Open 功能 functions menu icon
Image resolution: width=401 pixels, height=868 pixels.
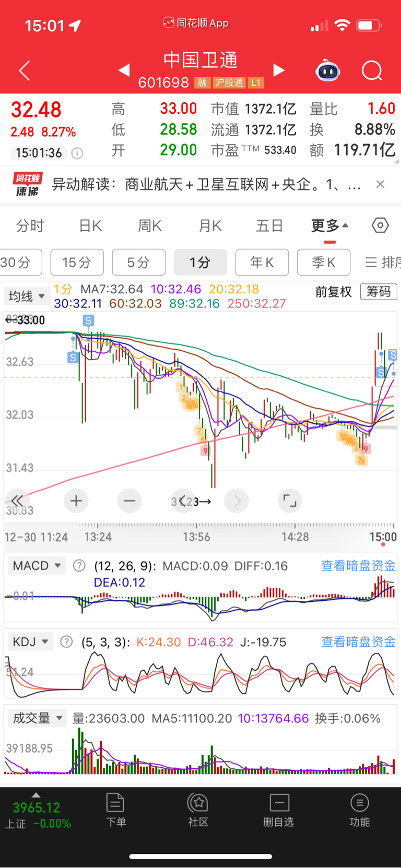[x=359, y=810]
